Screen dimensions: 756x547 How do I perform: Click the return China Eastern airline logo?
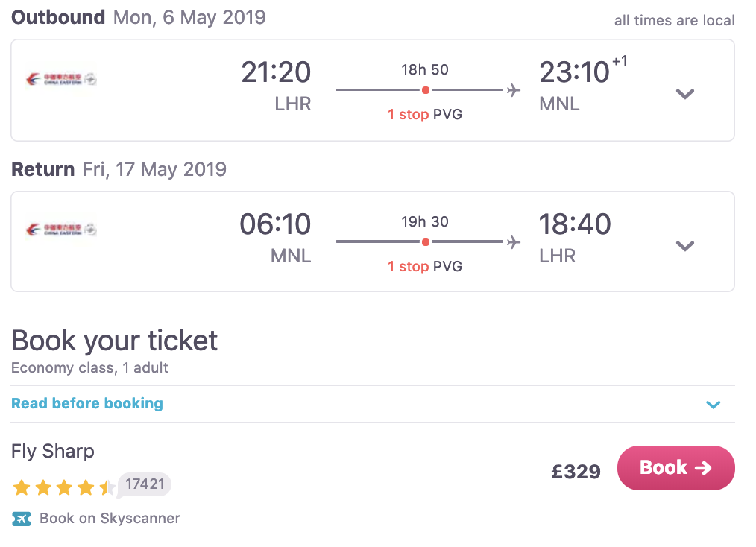(x=61, y=230)
